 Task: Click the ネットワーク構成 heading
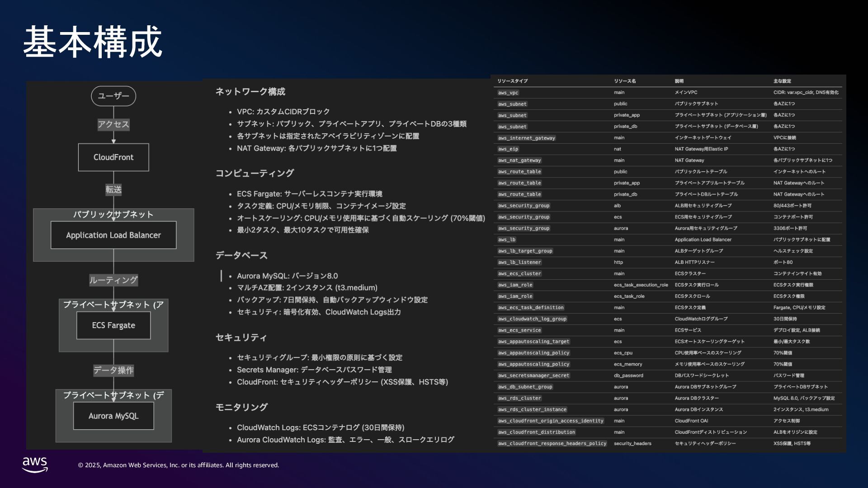(x=250, y=92)
